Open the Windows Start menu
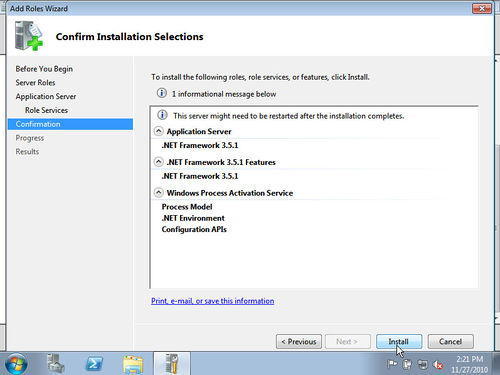Screen dimensions: 500x375 point(16,364)
